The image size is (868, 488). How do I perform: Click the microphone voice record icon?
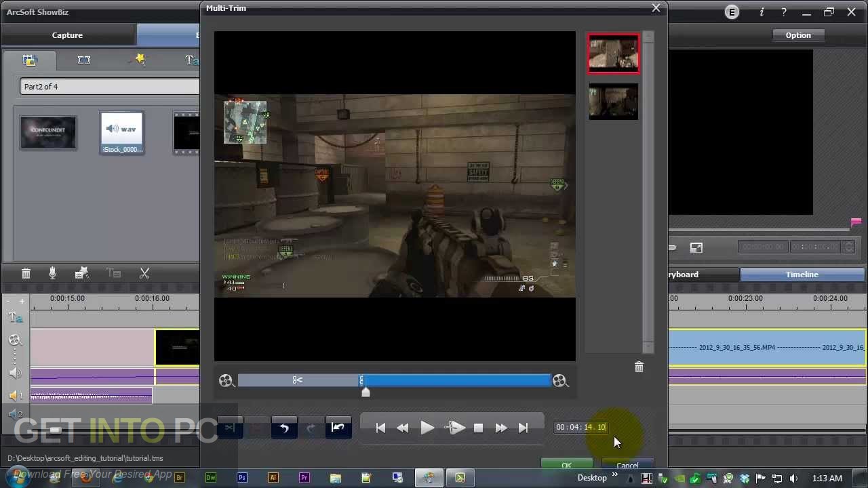[53, 273]
